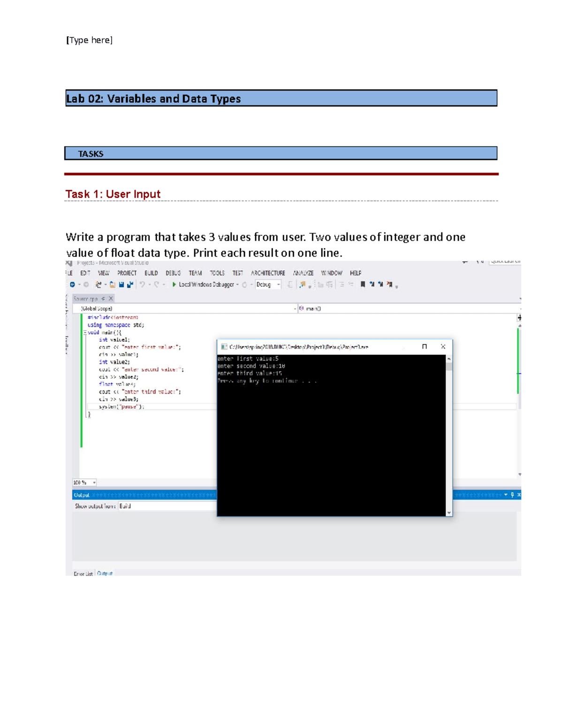The height and width of the screenshot is (728, 563).
Task: Click the Redo icon on the toolbar
Action: pyautogui.click(x=156, y=284)
